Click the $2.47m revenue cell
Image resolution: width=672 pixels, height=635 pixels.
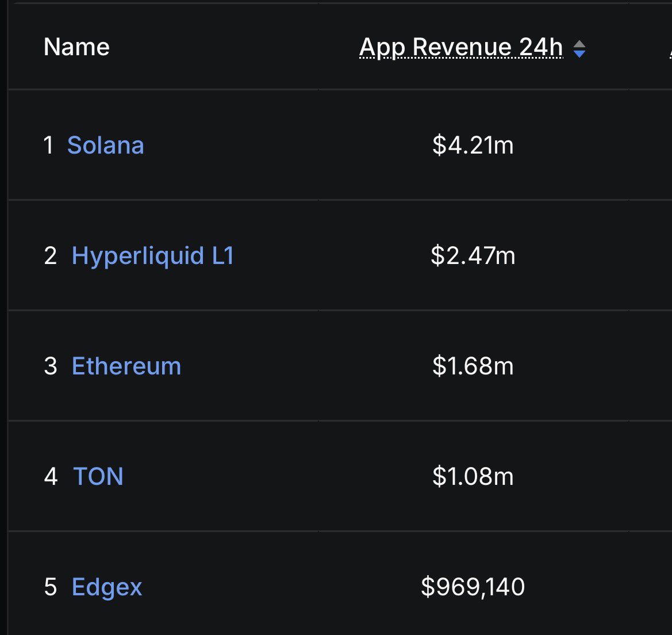[x=473, y=256]
